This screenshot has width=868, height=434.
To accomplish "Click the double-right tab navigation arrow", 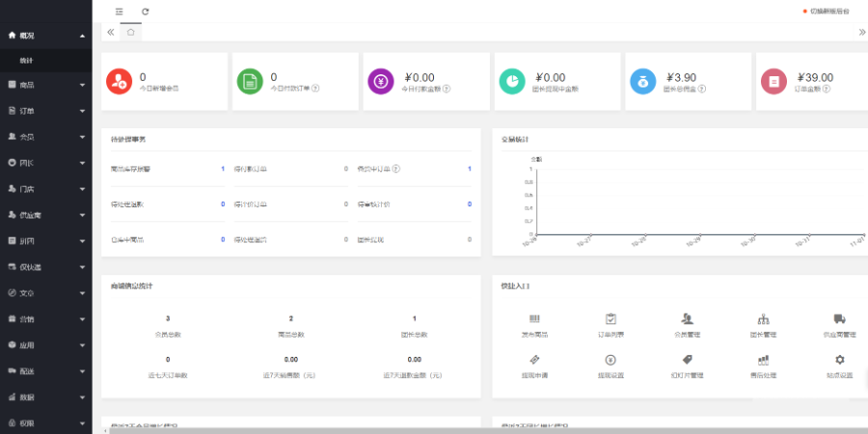I will coord(861,32).
